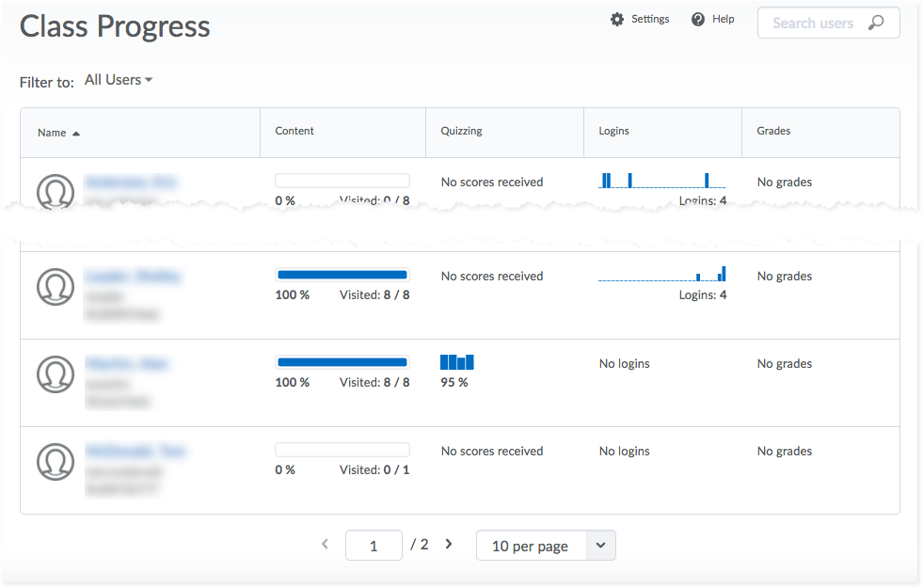Go to next page using right chevron

[449, 544]
